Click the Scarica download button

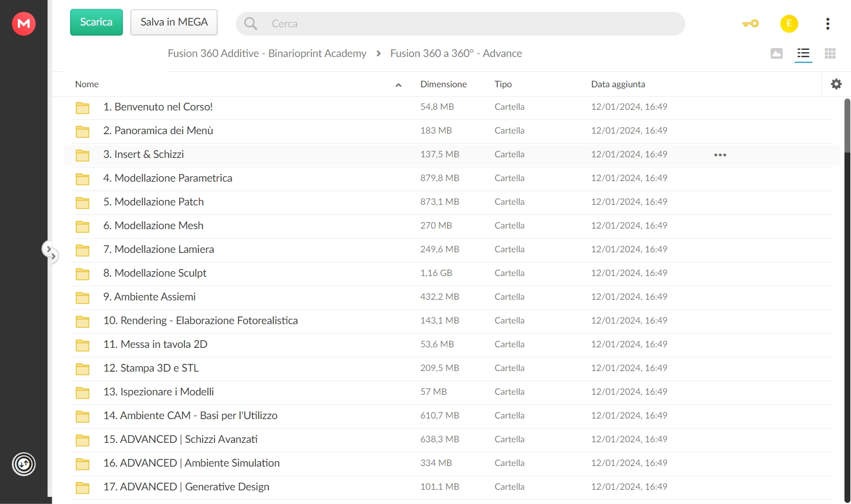(96, 22)
